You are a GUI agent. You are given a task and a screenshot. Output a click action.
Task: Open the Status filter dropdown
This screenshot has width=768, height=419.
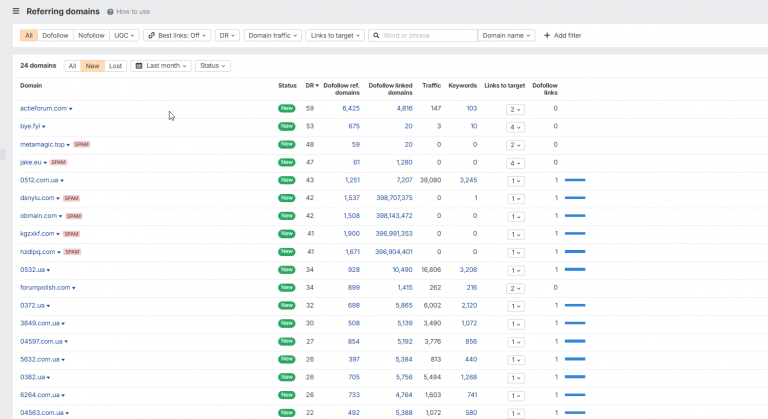point(213,66)
